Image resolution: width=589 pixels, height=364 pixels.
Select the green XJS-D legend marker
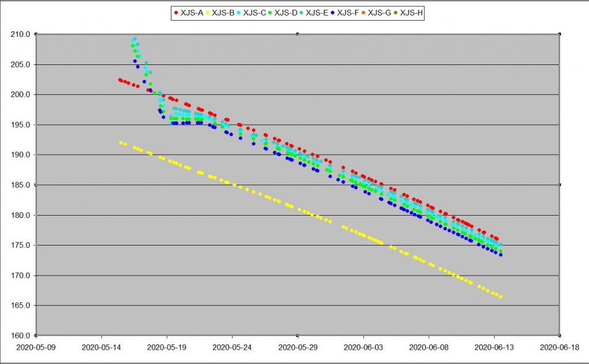point(270,13)
